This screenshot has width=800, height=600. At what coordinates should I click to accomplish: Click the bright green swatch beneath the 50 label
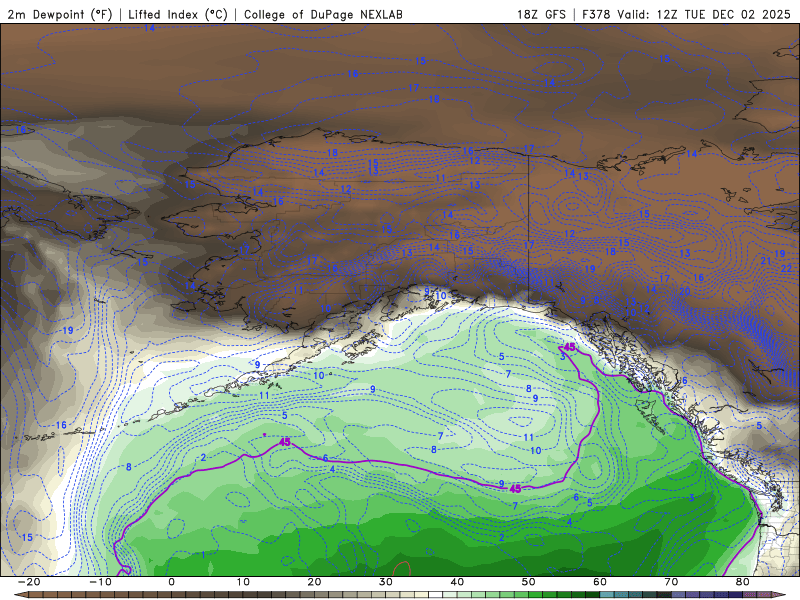(536, 595)
